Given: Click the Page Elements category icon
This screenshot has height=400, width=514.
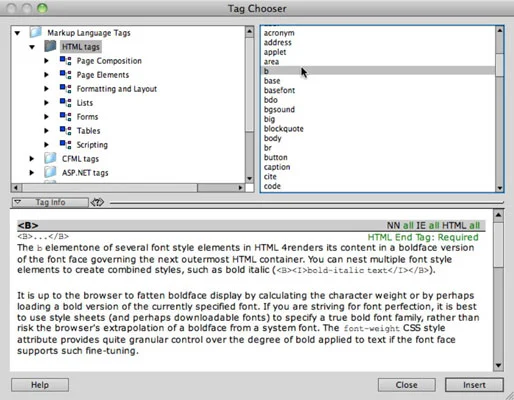Looking at the screenshot, I should click(x=65, y=74).
